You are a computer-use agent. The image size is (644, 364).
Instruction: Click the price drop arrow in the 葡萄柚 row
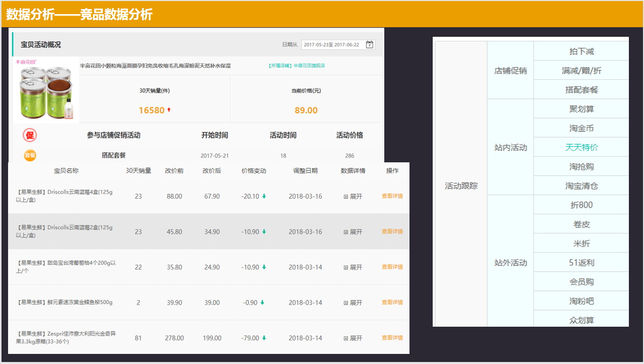[264, 267]
